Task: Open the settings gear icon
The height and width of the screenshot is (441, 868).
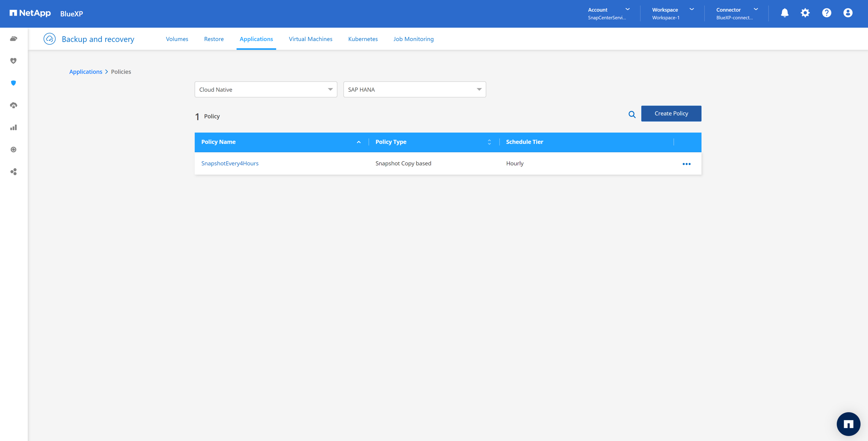Action: (x=805, y=13)
